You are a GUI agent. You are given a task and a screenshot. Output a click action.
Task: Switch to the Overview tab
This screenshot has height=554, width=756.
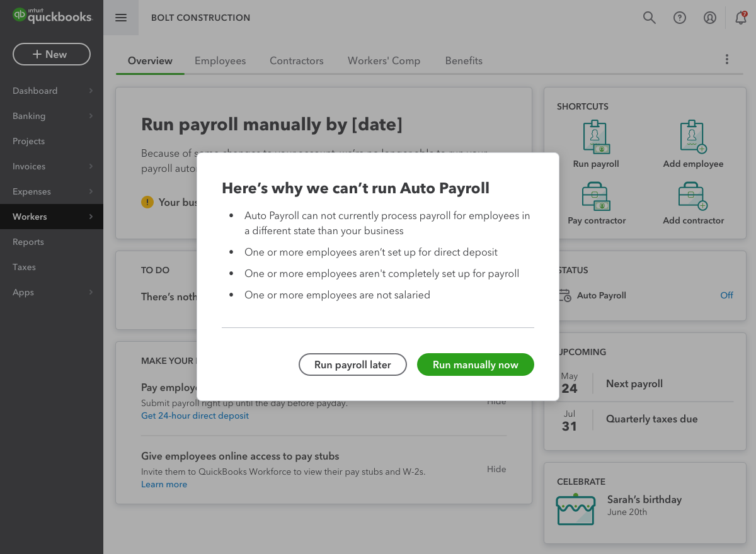[150, 61]
